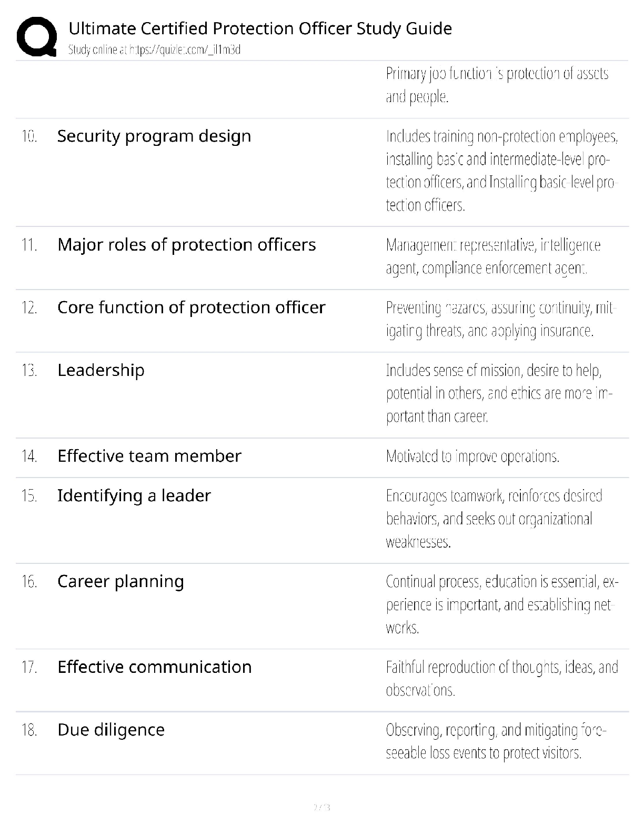Click the definition starting 'Motivated to improve operations'
This screenshot has height=834, width=644.
tap(472, 456)
